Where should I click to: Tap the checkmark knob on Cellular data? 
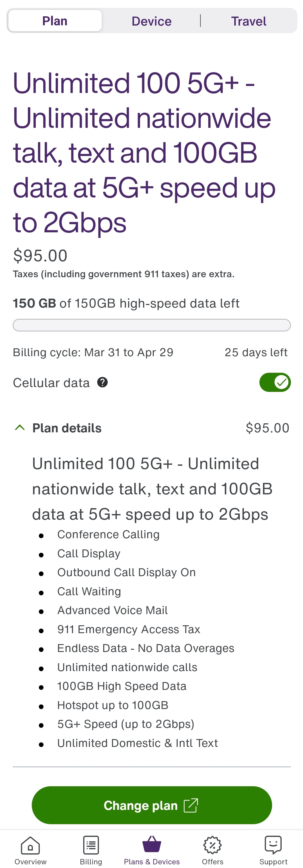281,382
